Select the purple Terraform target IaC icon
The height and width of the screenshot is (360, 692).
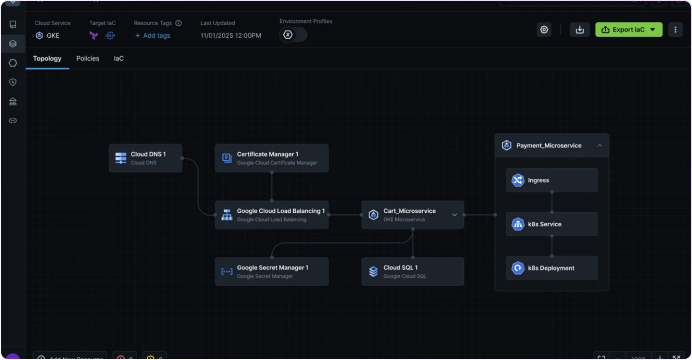94,36
